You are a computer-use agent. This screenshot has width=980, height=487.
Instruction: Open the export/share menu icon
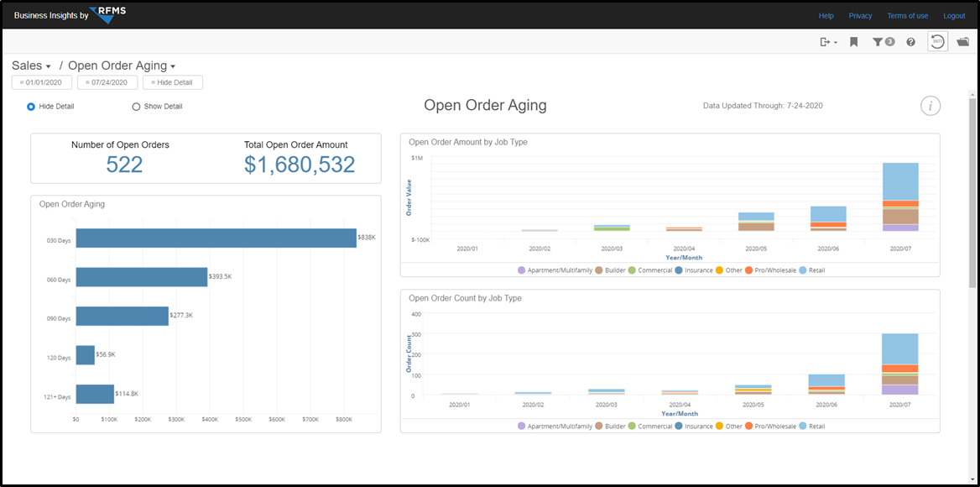(x=828, y=42)
